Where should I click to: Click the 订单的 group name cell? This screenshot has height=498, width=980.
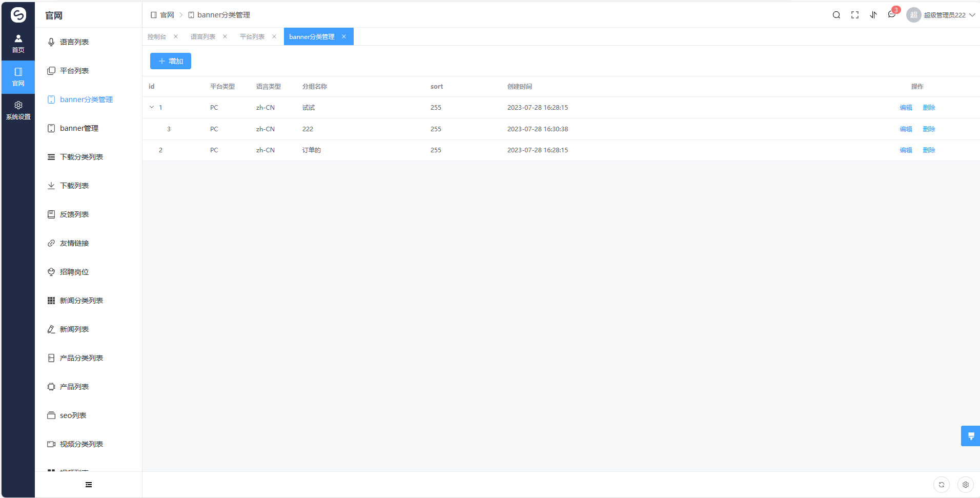point(312,150)
